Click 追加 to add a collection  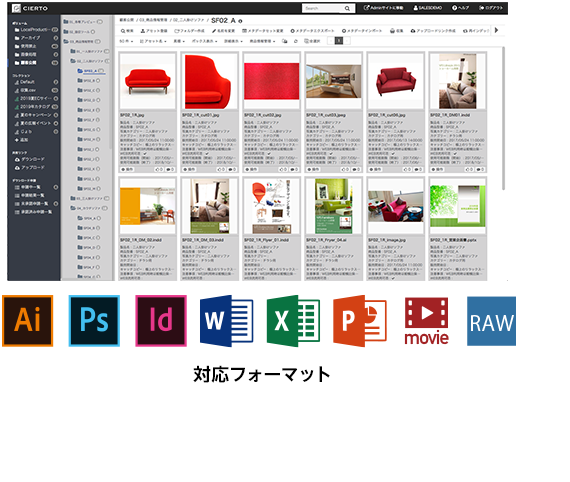pyautogui.click(x=21, y=140)
